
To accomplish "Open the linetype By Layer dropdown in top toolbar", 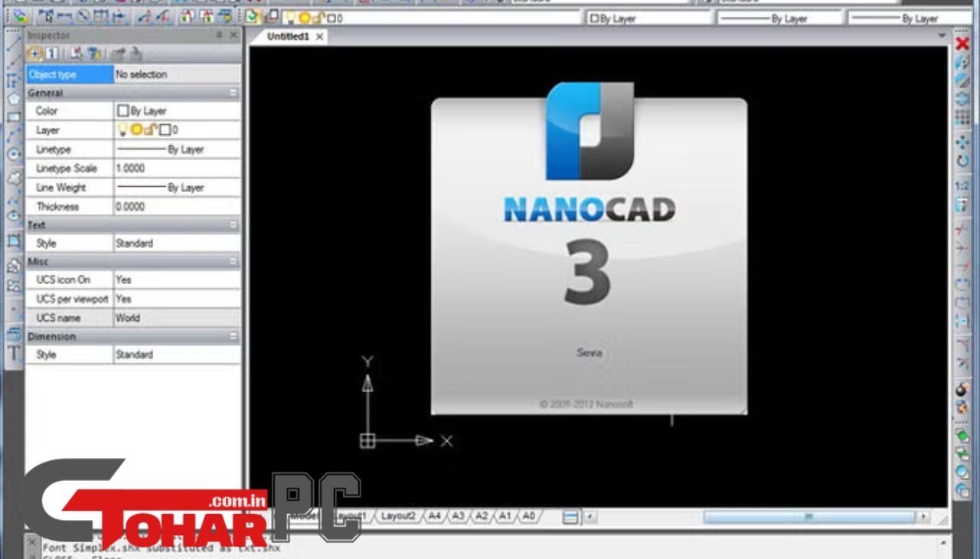I will (779, 18).
